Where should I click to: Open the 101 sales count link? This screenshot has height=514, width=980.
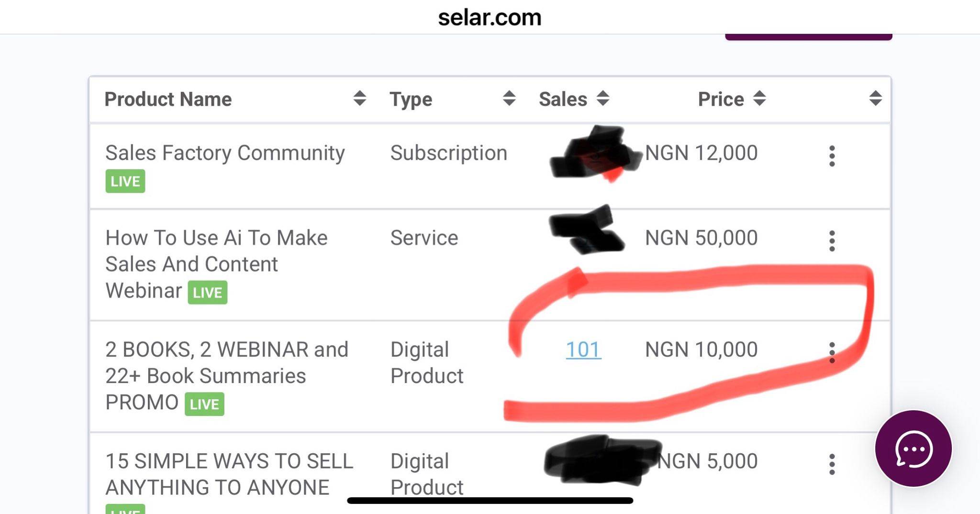coord(583,350)
